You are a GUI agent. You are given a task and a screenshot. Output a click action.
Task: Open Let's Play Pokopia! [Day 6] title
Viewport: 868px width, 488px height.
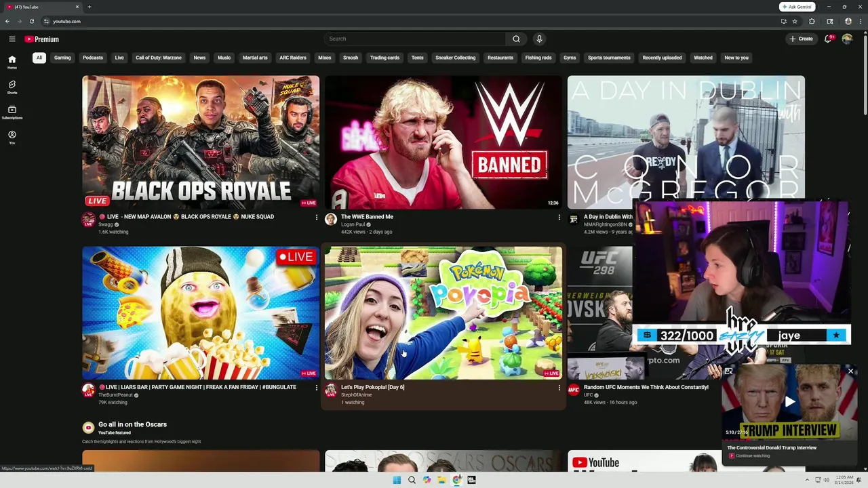point(372,388)
